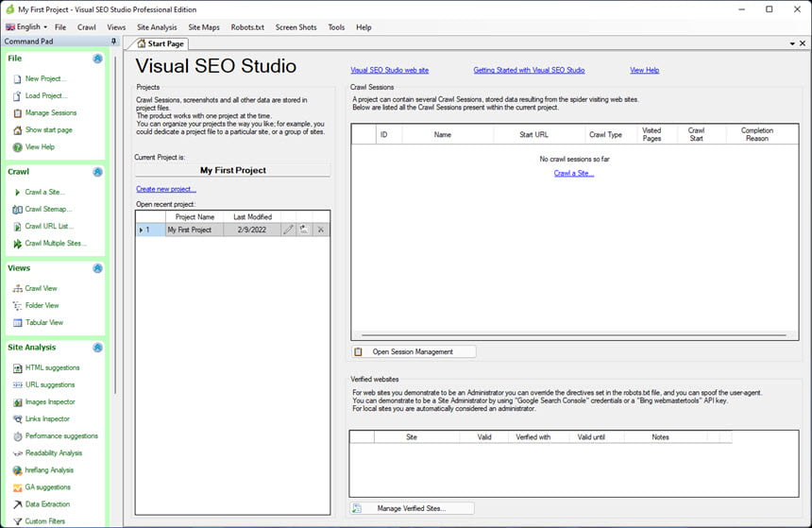Screen dimensions: 812x528
Task: Sort by Last Modified column header
Action: [252, 217]
